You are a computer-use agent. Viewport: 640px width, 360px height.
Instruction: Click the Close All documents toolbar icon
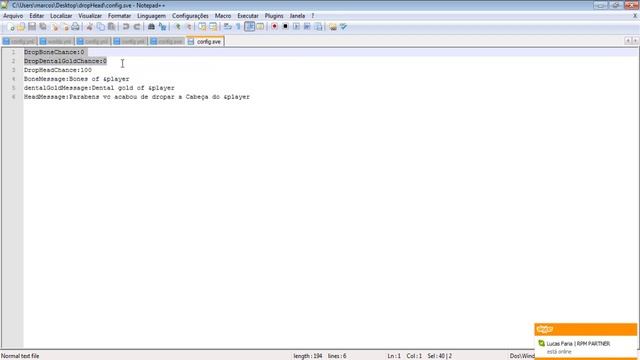[65, 27]
